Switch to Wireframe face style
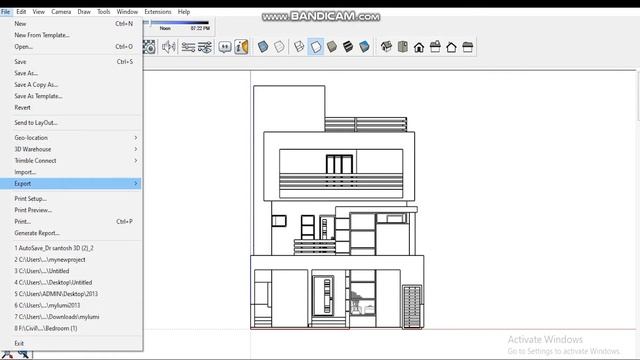 [x=299, y=47]
